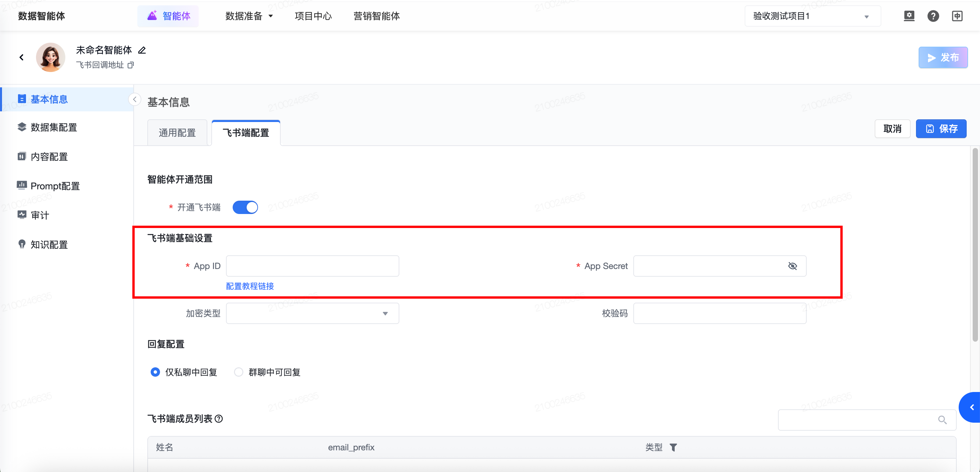The height and width of the screenshot is (472, 980).
Task: Open 数据集配置 in the sidebar
Action: tap(54, 127)
